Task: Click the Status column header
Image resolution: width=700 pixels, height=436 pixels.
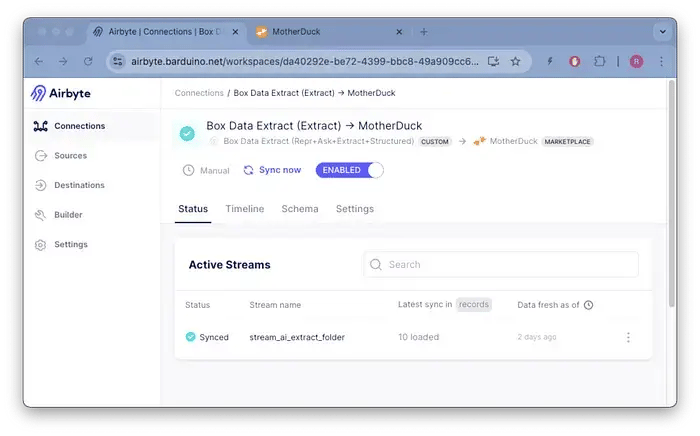Action: (197, 305)
